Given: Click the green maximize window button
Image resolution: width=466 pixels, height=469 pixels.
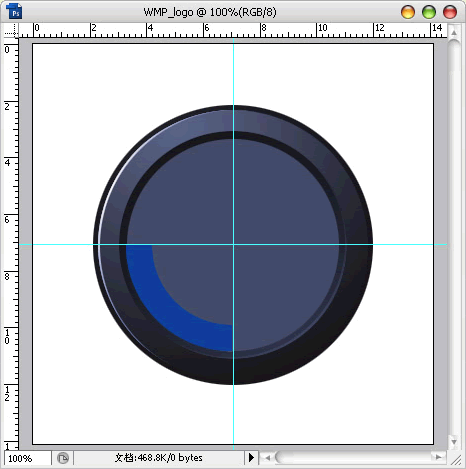Looking at the screenshot, I should pos(429,12).
